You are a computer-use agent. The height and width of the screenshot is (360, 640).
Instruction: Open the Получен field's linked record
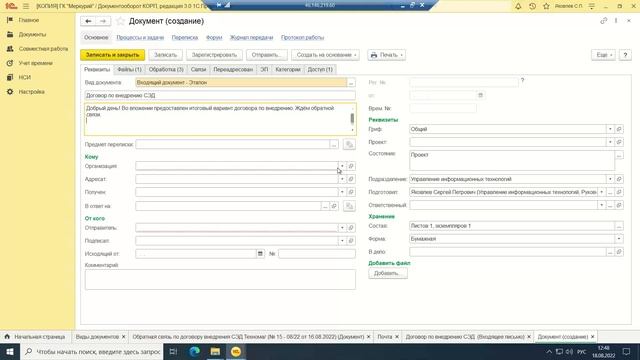click(351, 192)
